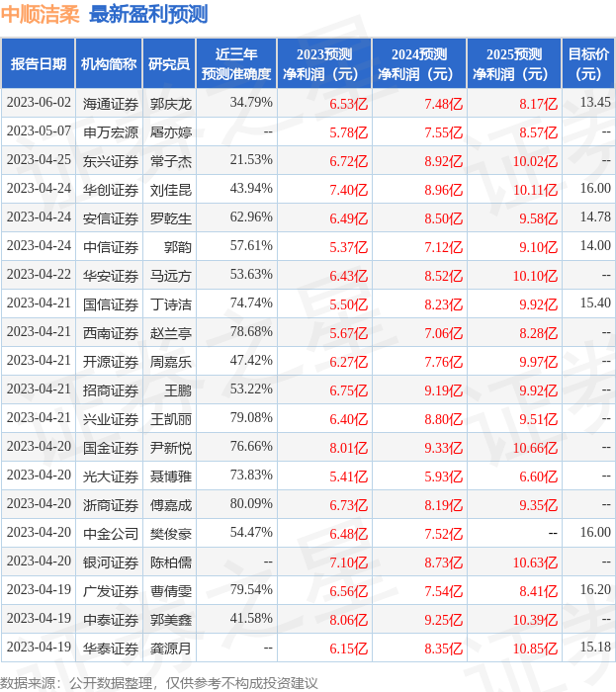This screenshot has height=692, width=616.
Task: Select the 中泰证券 institution cell
Action: tap(111, 621)
